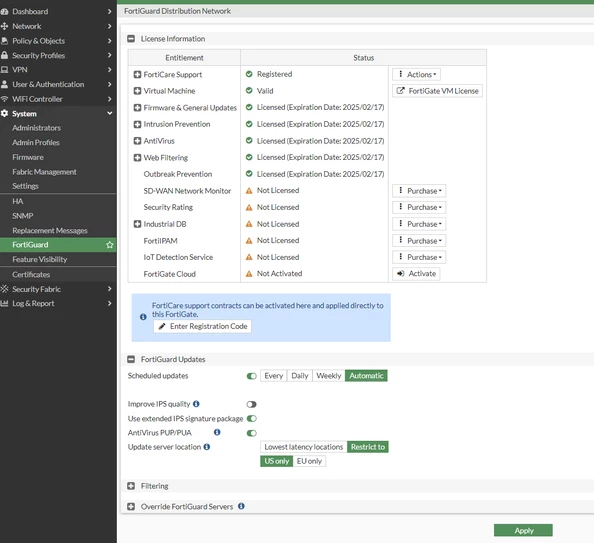
Task: Click the warning triangle in SD-WAN Network Monitor row
Action: 249,191
